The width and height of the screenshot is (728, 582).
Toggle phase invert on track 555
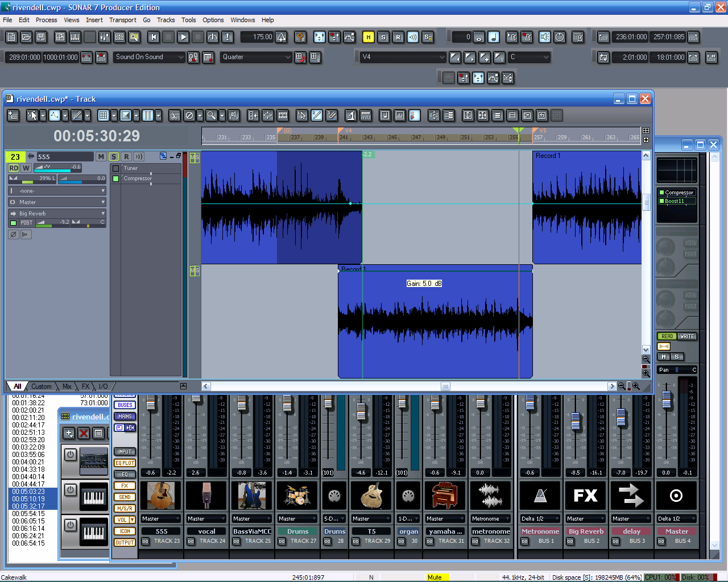click(14, 234)
